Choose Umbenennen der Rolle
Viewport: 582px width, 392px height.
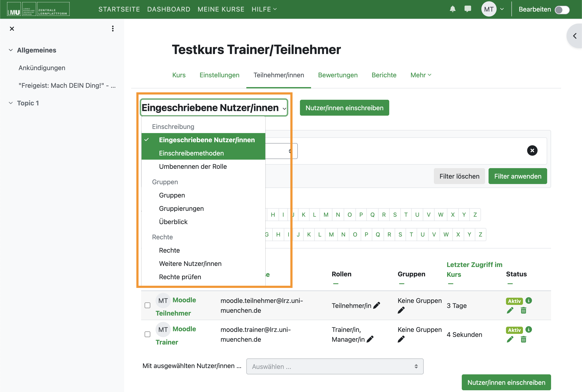[x=203, y=167]
